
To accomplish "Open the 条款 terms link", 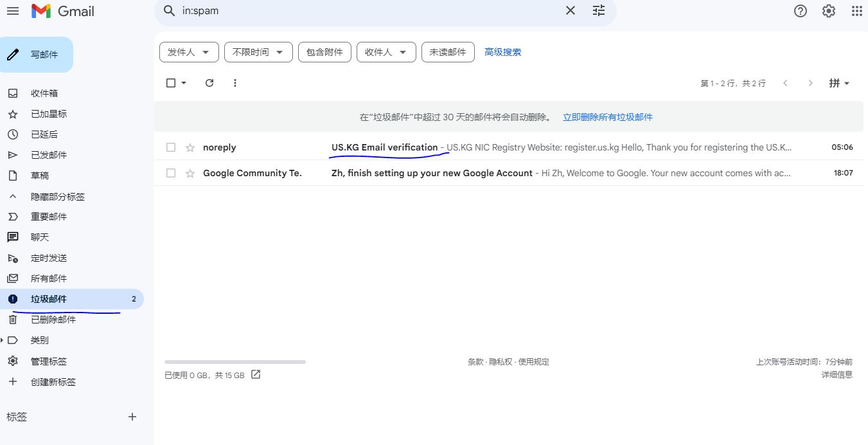I will tap(475, 361).
